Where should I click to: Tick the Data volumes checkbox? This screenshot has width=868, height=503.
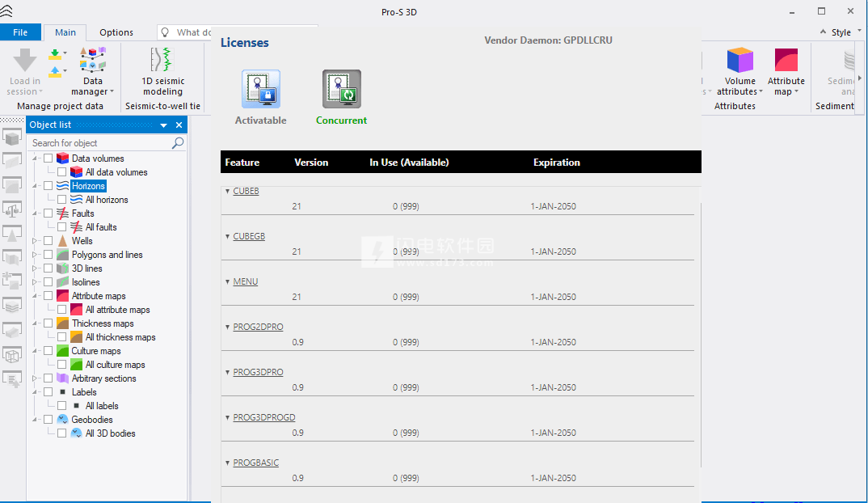click(48, 159)
